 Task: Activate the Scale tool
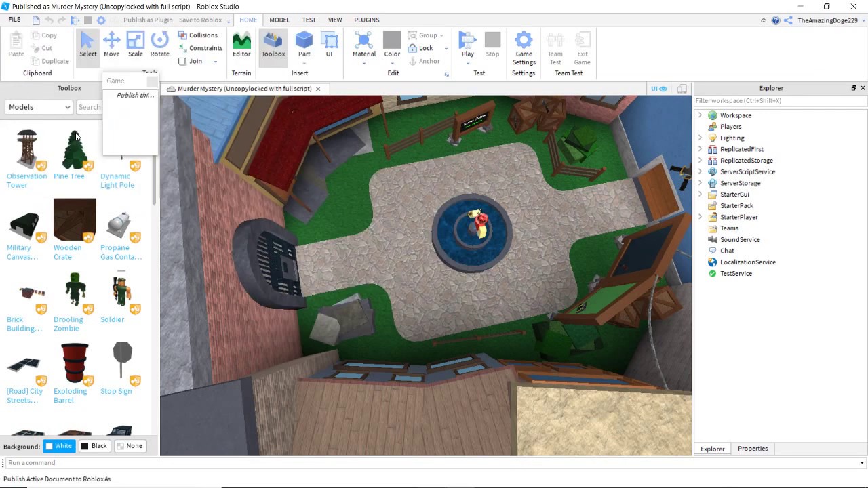tap(136, 45)
